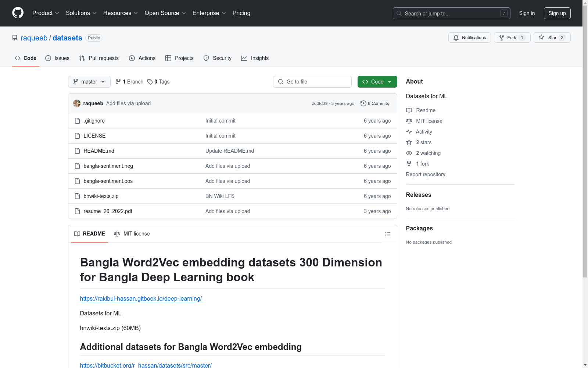The image size is (588, 368).
Task: Expand the Enterprise menu
Action: 209,13
